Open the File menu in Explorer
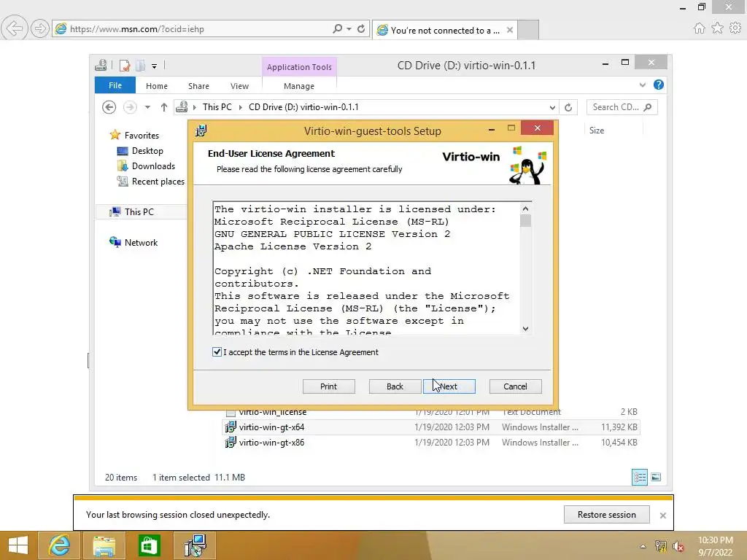The height and width of the screenshot is (560, 747). pos(115,85)
